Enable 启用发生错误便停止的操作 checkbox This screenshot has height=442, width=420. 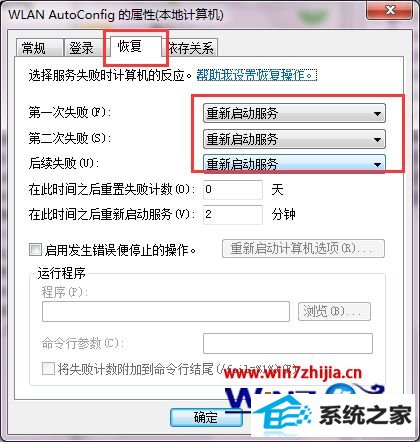click(35, 250)
